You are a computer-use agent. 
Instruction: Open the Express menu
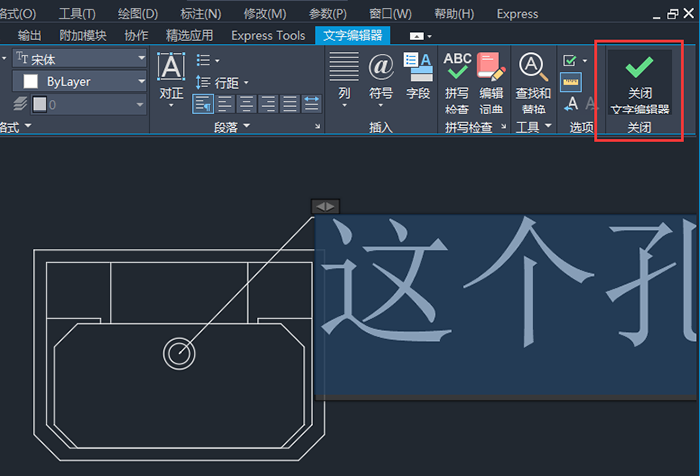(517, 14)
